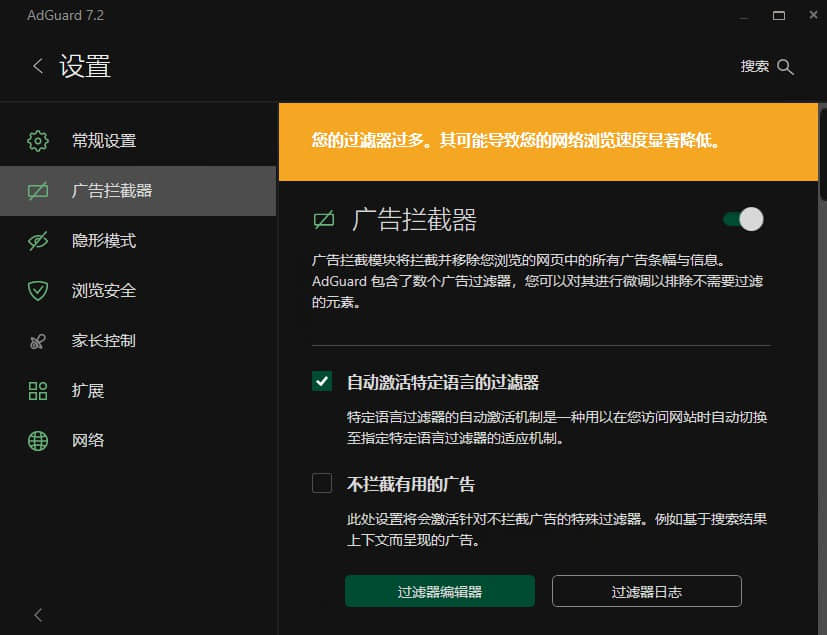Click the ad blocker icon beside the heading
Image resolution: width=827 pixels, height=635 pixels.
pyautogui.click(x=324, y=219)
